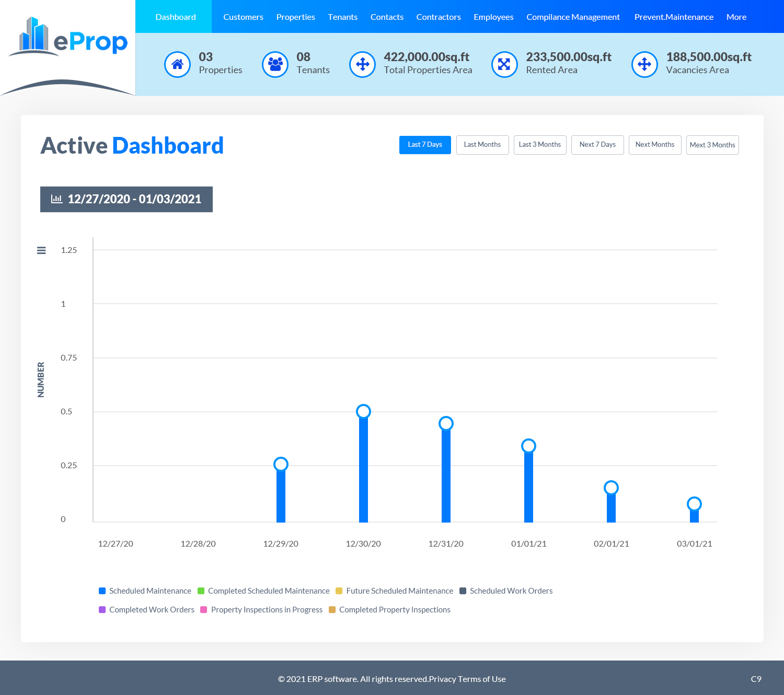
Task: Click the 188,500.00sq.ft value
Action: [x=709, y=57]
